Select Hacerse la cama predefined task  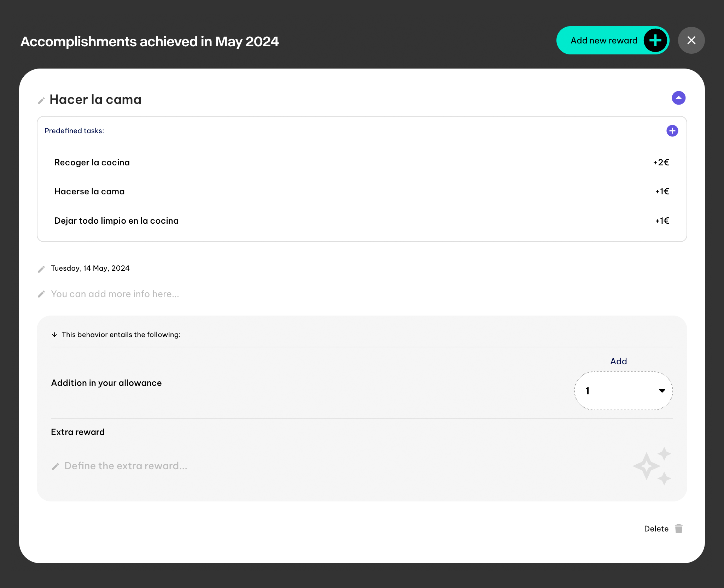[89, 192]
